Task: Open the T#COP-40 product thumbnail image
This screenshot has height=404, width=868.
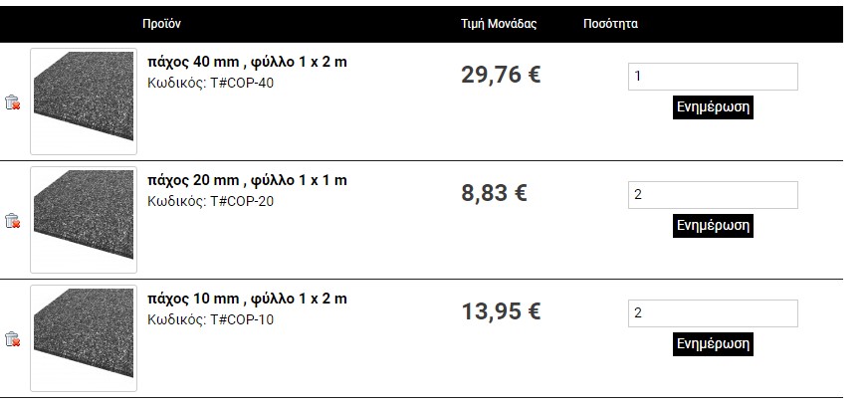Action: tap(83, 101)
